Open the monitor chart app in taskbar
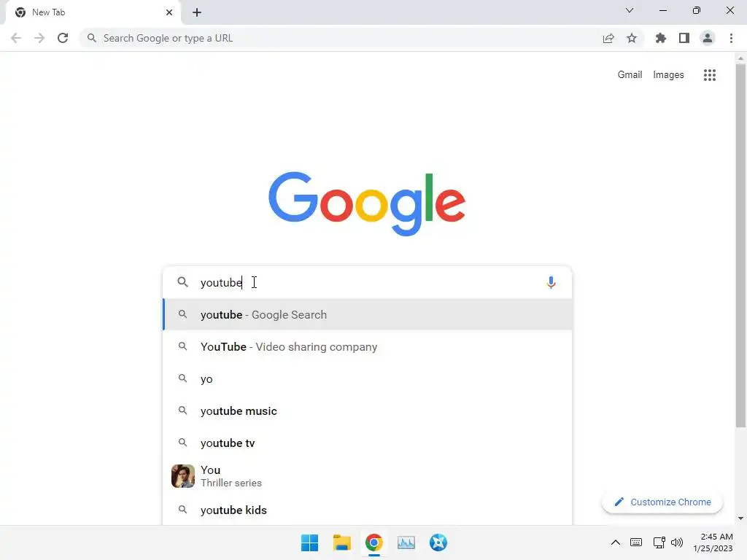 click(x=406, y=542)
